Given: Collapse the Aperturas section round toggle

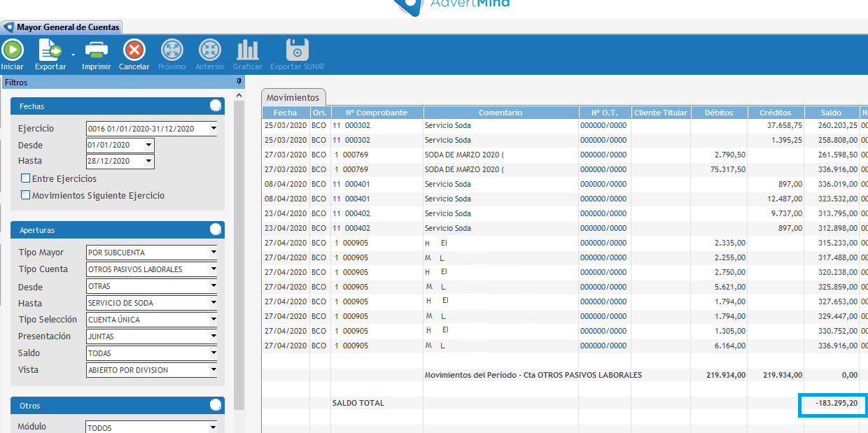Looking at the screenshot, I should [x=216, y=229].
